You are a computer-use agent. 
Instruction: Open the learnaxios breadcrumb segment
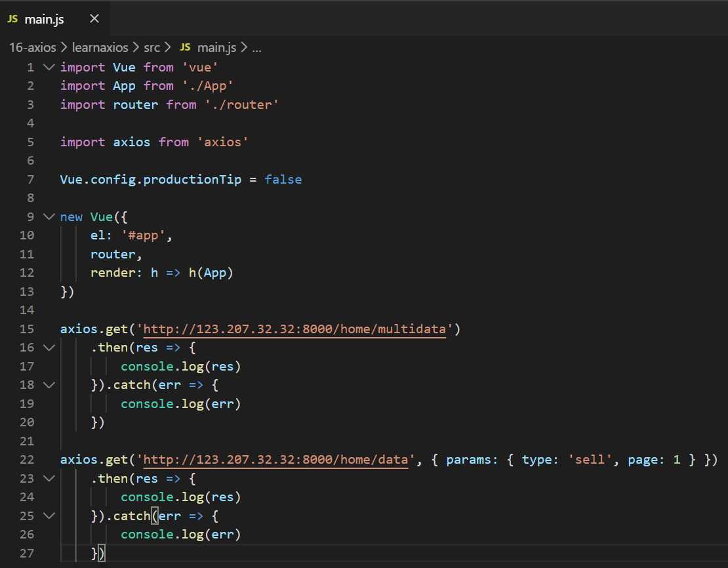(102, 47)
